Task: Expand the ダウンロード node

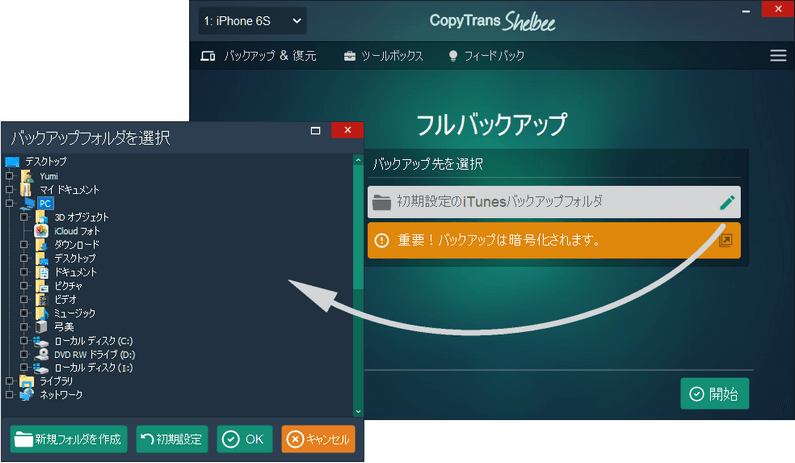Action: 24,244
